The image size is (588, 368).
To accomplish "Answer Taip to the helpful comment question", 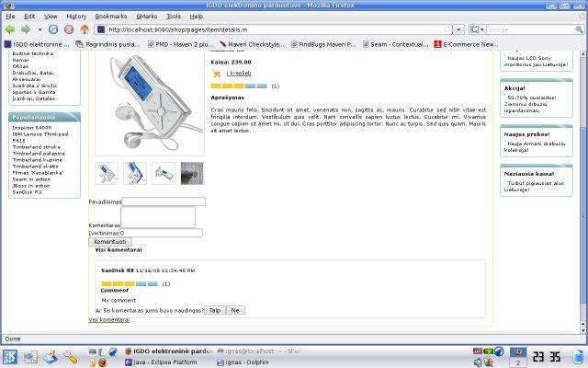I will (214, 310).
